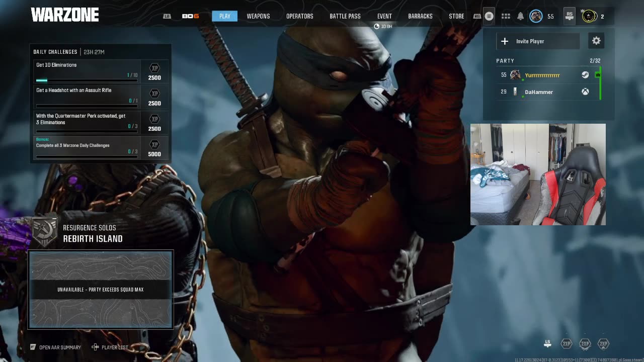The image size is (644, 362).
Task: Click the RB bumper icon
Action: [477, 16]
